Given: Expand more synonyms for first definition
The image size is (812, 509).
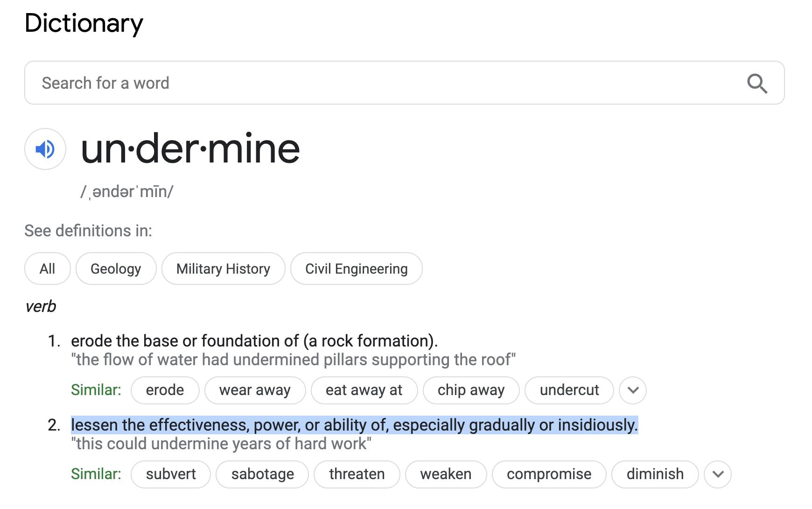Looking at the screenshot, I should click(x=632, y=390).
